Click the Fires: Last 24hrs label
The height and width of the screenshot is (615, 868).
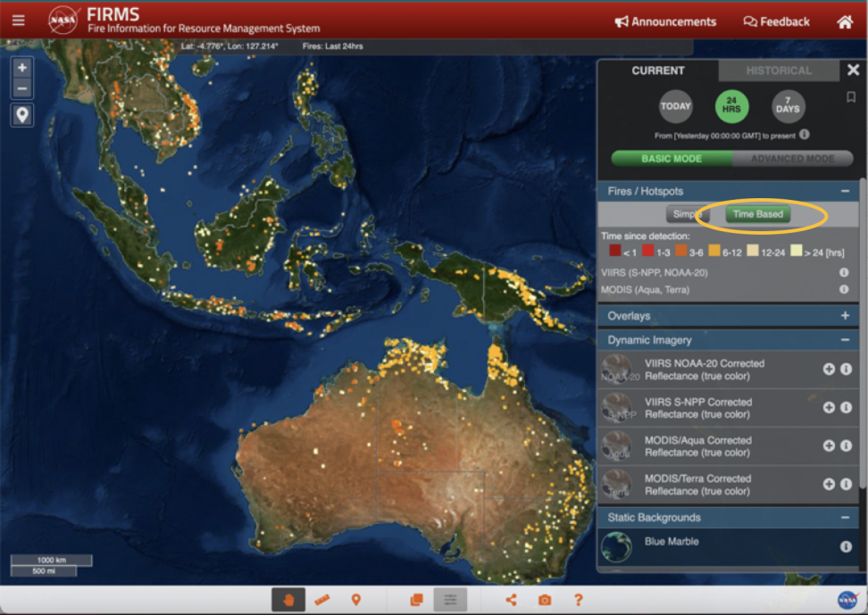(x=333, y=46)
